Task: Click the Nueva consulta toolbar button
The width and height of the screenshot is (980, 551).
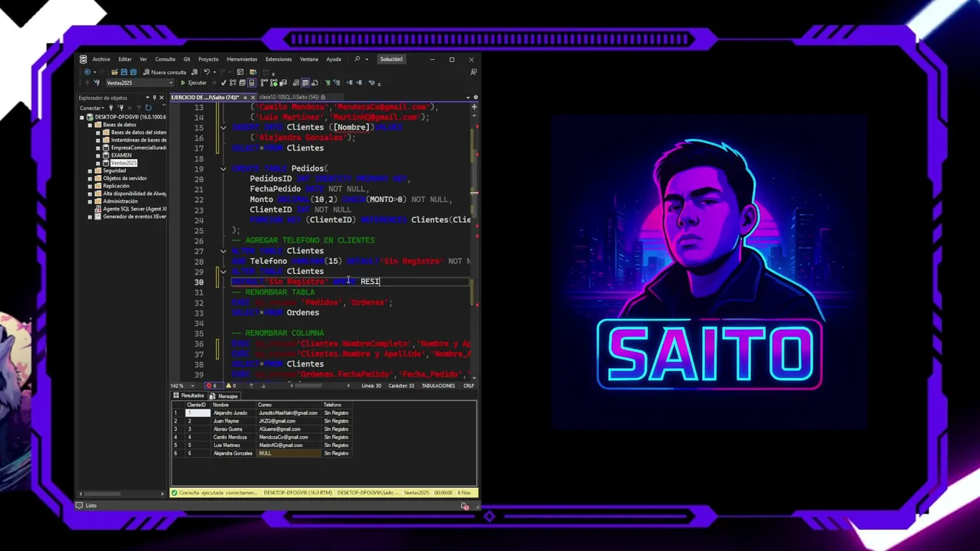Action: [165, 72]
